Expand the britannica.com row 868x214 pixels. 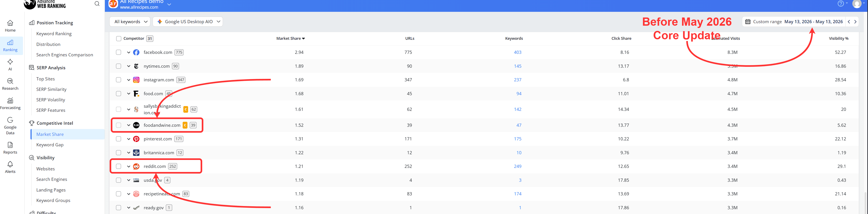(128, 153)
